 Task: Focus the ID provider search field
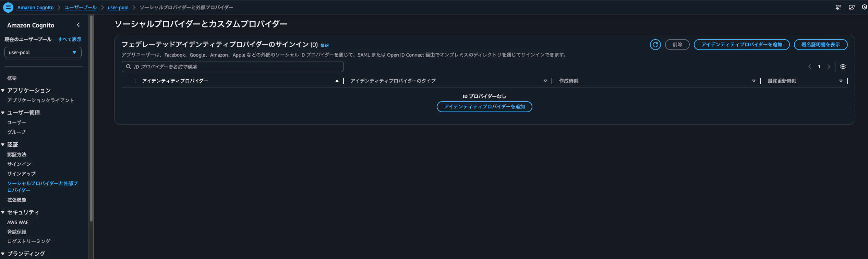pos(232,67)
